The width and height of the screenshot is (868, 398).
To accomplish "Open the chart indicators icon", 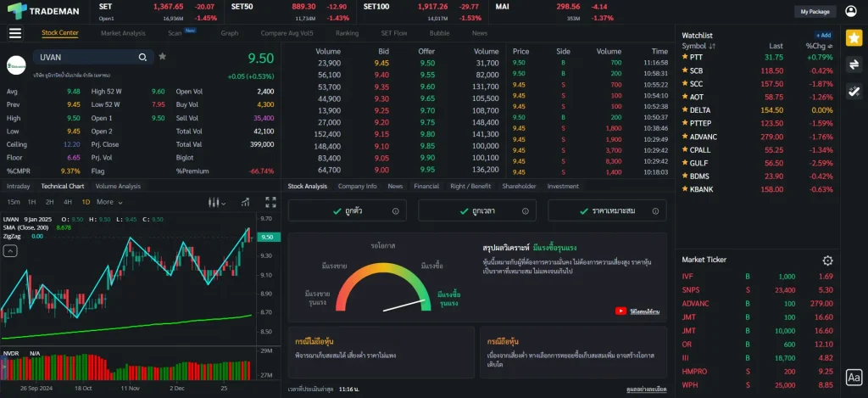I will (x=245, y=202).
